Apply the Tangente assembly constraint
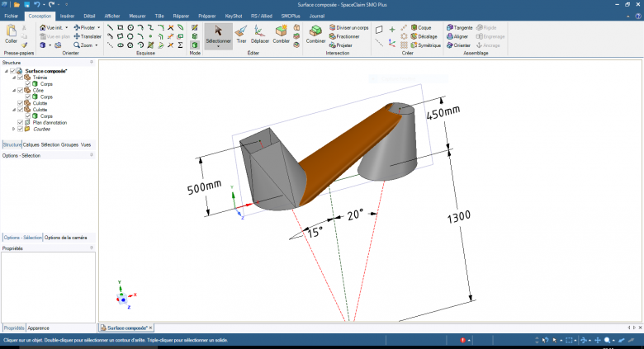 coord(460,27)
